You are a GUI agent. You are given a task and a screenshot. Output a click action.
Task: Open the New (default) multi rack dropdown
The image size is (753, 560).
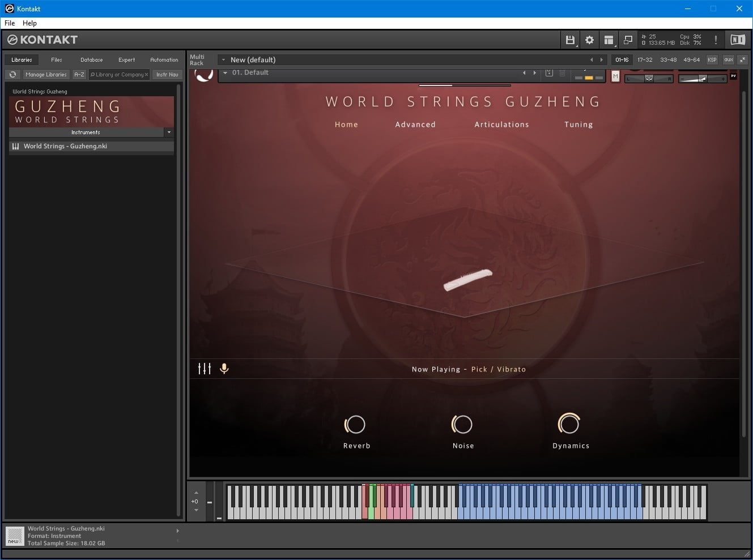(x=223, y=59)
